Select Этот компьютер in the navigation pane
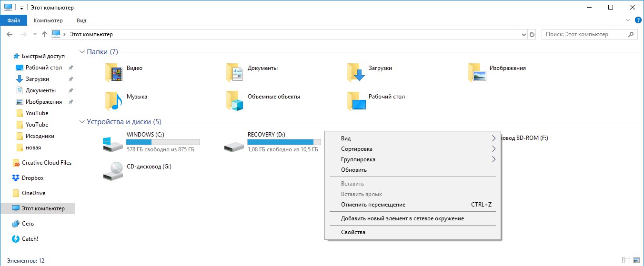Screen dimensions: 644x266 point(38,208)
